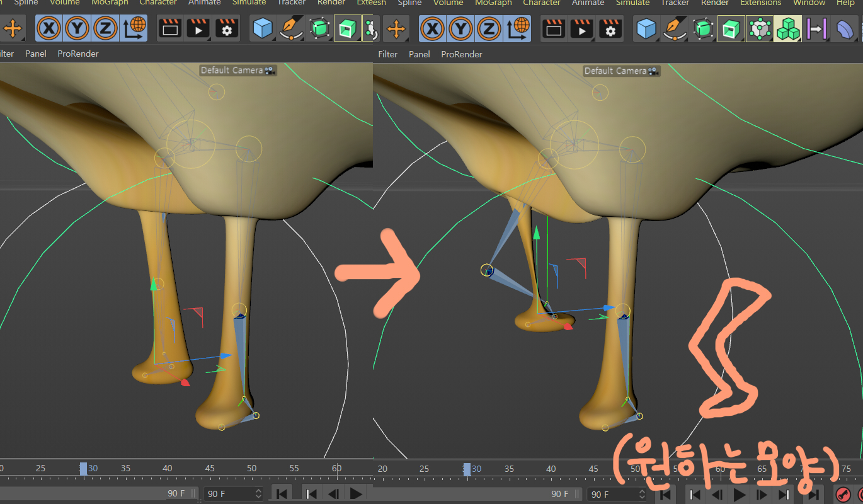Toggle coordinate system icon in right toolbar
The width and height of the screenshot is (863, 504).
tap(517, 29)
